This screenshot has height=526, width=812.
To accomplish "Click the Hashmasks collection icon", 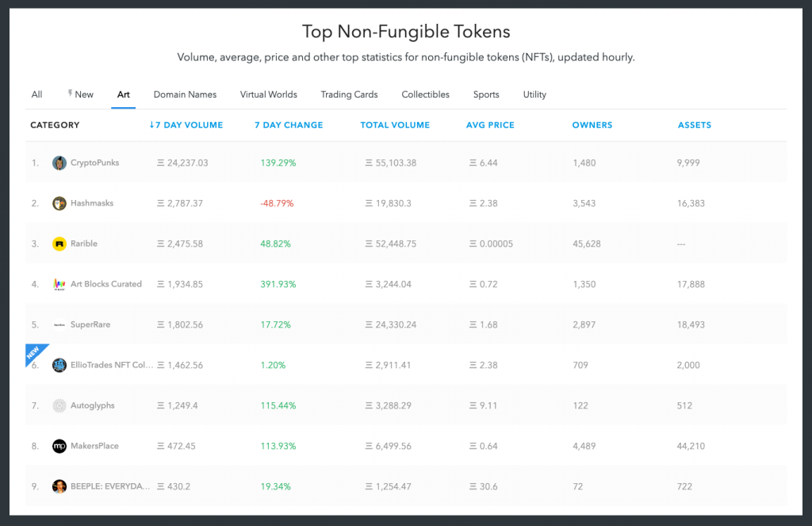I will 59,203.
